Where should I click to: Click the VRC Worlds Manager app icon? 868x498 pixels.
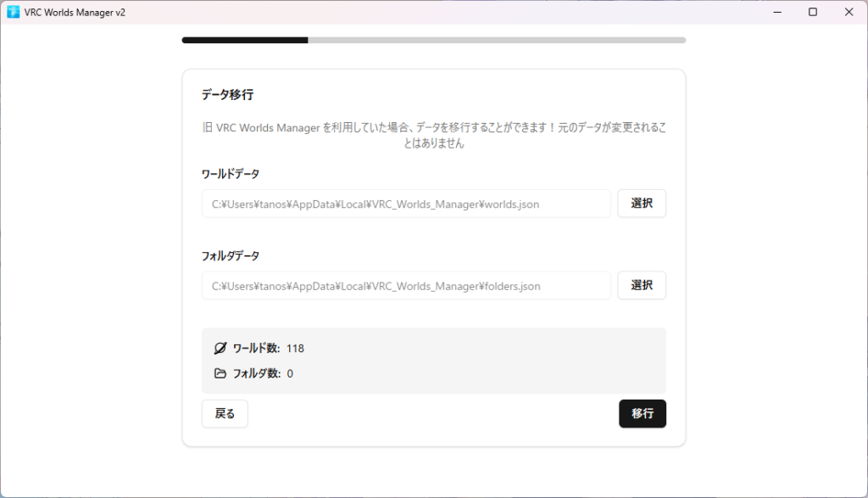[13, 12]
